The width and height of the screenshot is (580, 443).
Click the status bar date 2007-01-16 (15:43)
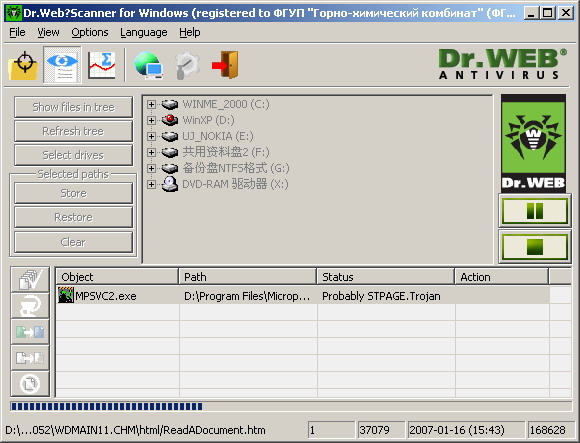(x=465, y=430)
